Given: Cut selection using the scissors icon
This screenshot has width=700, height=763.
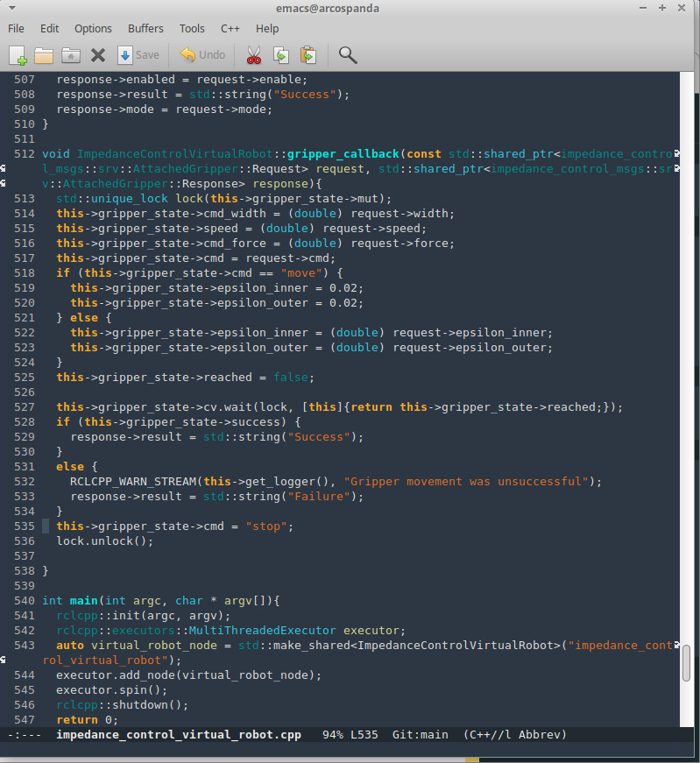Looking at the screenshot, I should pos(254,55).
